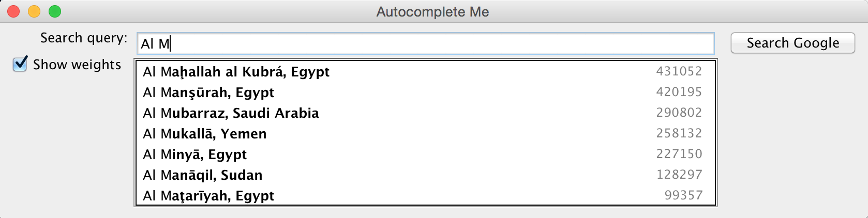Select the Al Mukallā, Yemen result
The image size is (868, 218).
[x=205, y=134]
